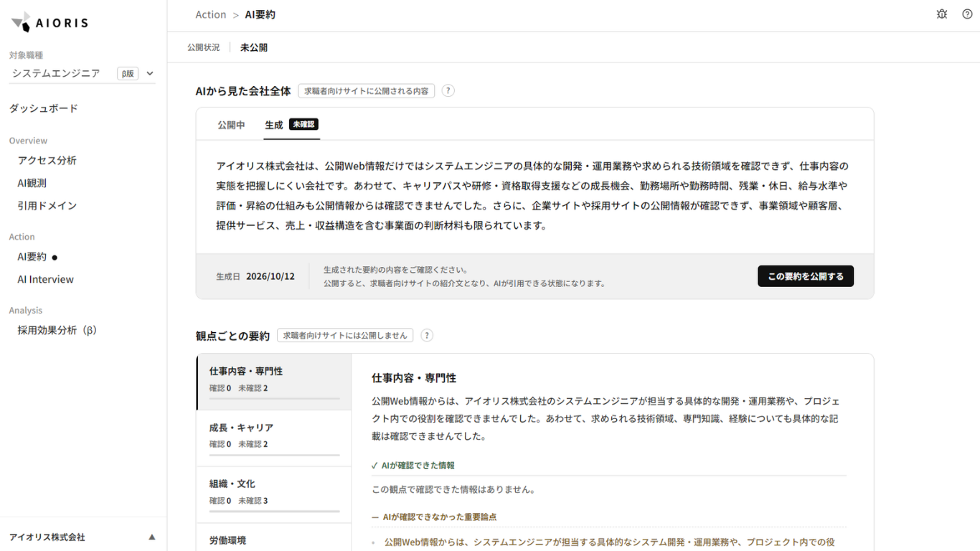Open the help icon in top bar
Image resolution: width=980 pixels, height=551 pixels.
tap(967, 14)
